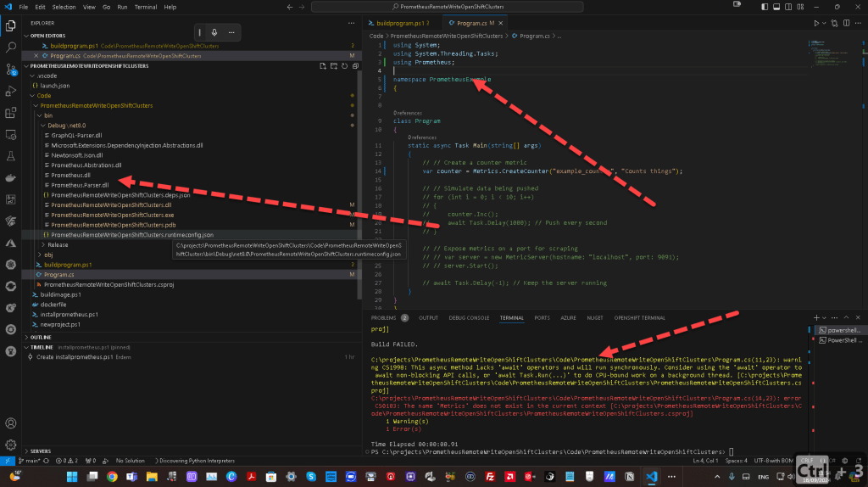Viewport: 868px width, 487px height.
Task: Switch to OpenShift Terminal tab
Action: coord(639,318)
